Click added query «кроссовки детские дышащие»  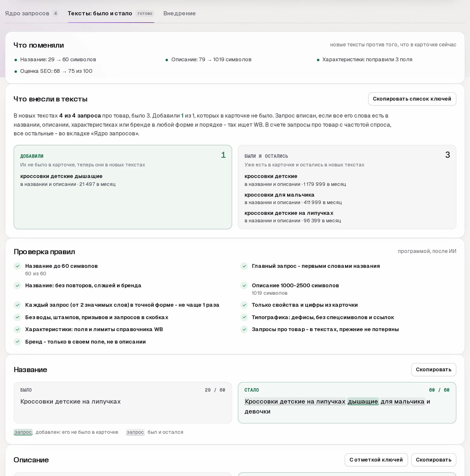pyautogui.click(x=61, y=176)
